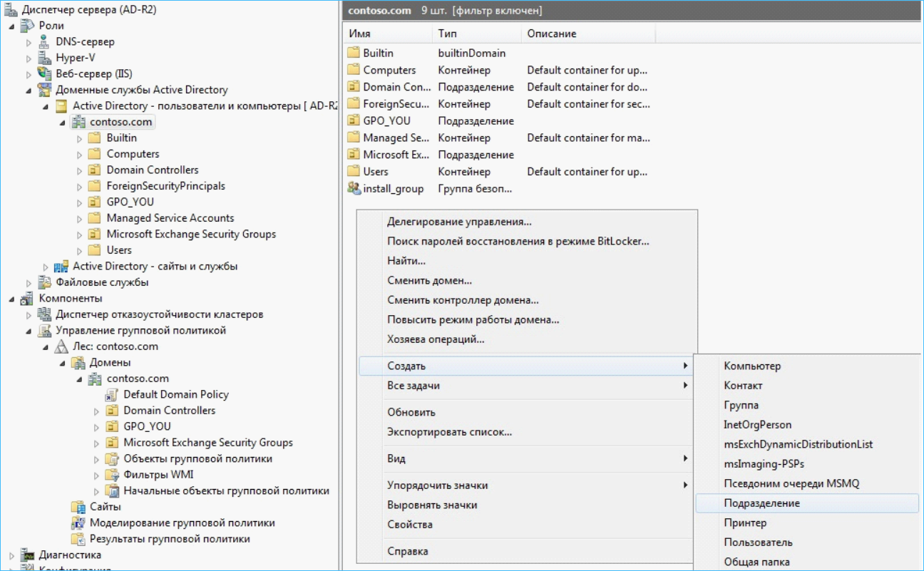924x571 pixels.
Task: Click the Builtin row's builtinDomain type
Action: click(472, 53)
